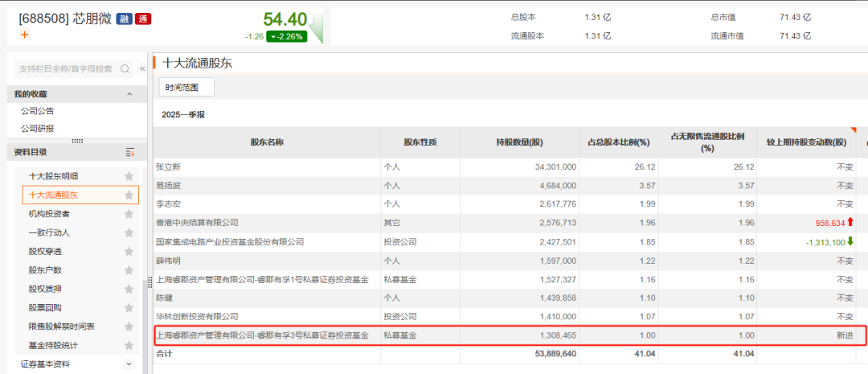
Task: Click the 持股数量(股) column header
Action: [x=519, y=142]
